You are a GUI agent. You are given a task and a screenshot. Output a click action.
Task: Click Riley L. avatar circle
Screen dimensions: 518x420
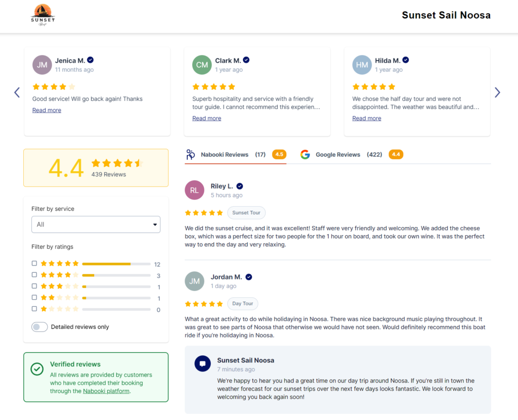[x=194, y=190]
